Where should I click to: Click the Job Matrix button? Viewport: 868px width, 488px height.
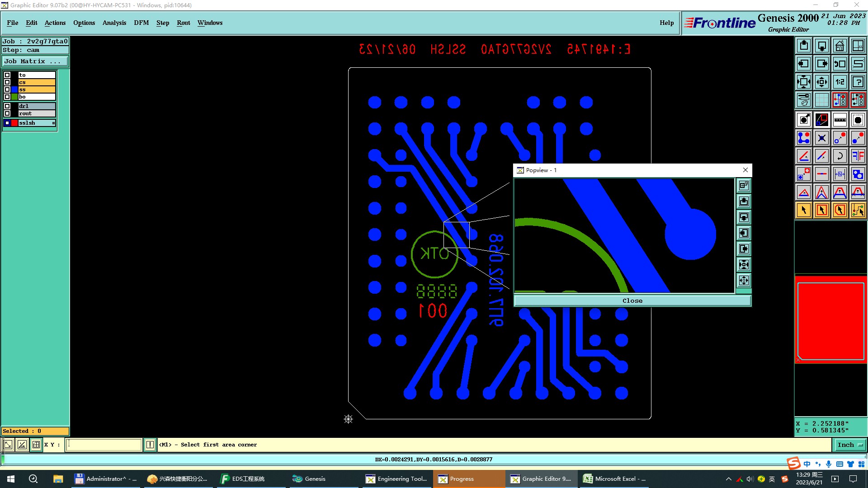(x=35, y=61)
